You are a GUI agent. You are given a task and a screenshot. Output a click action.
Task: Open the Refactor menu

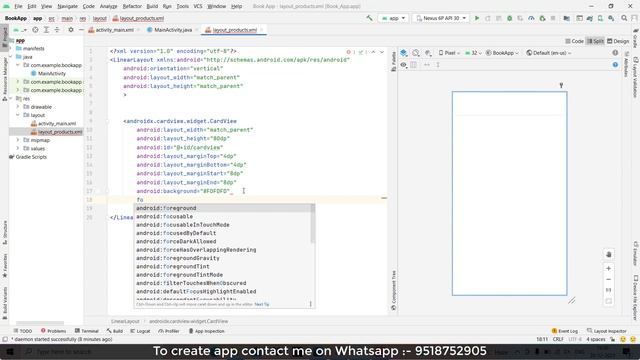pos(132,6)
